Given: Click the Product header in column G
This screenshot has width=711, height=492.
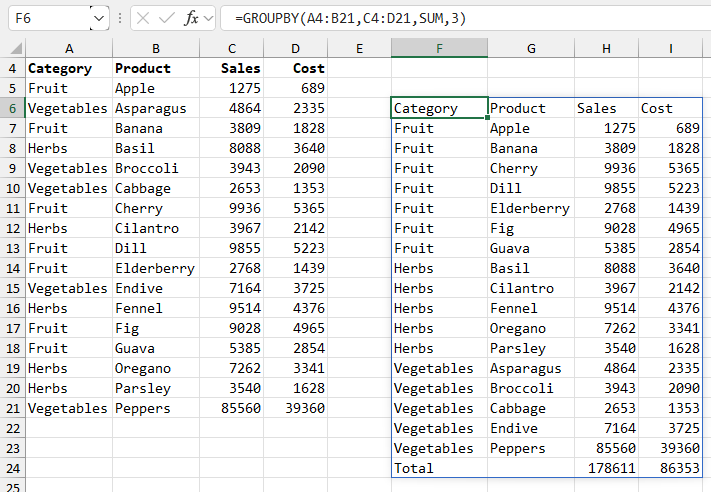Looking at the screenshot, I should point(531,108).
